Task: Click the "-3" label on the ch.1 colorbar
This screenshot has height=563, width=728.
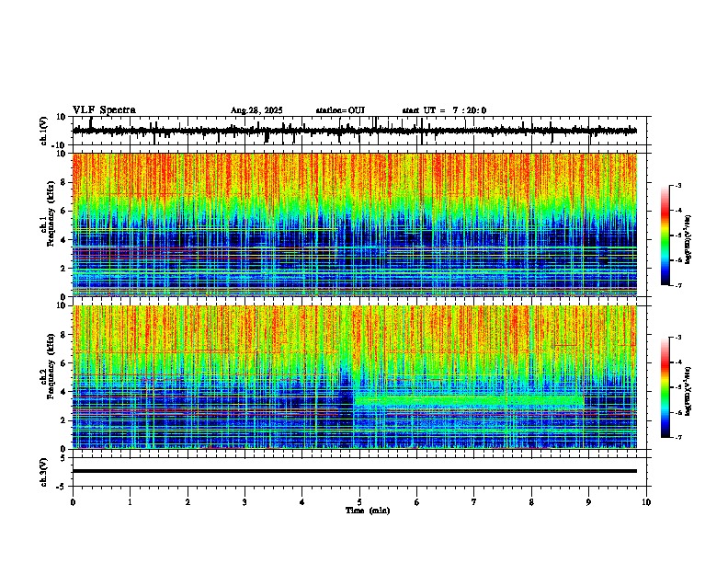Action: pos(677,186)
